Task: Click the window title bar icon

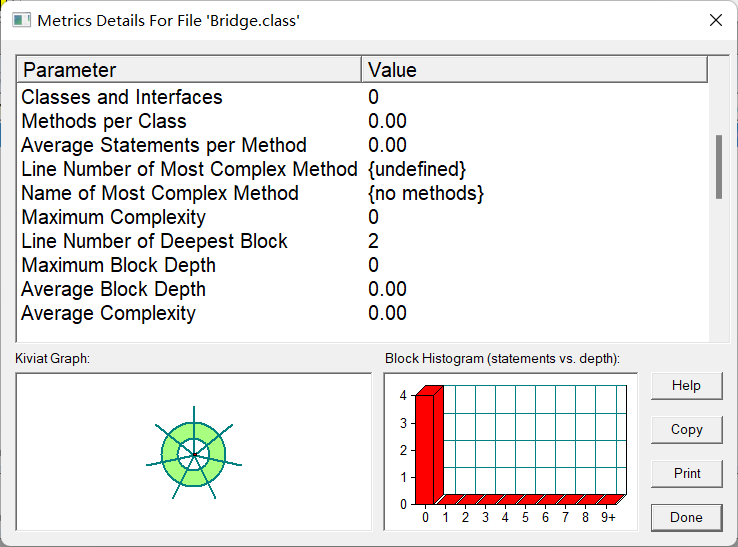Action: point(21,20)
